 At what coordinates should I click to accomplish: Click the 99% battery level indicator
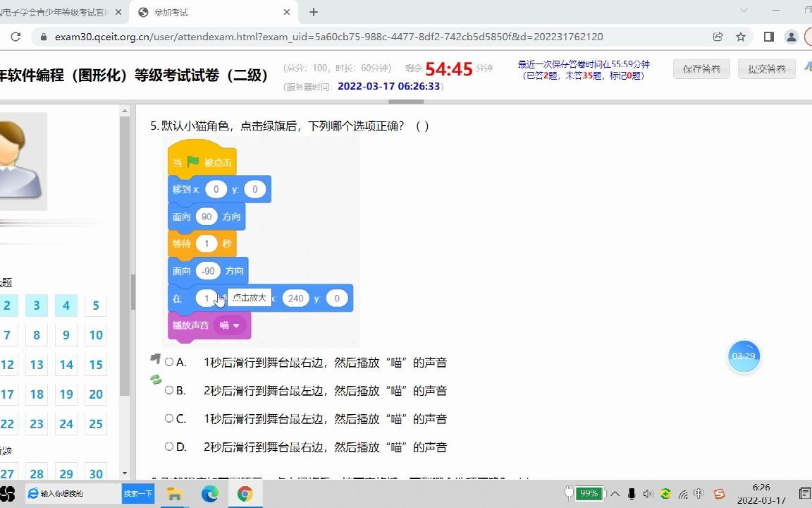coord(589,494)
